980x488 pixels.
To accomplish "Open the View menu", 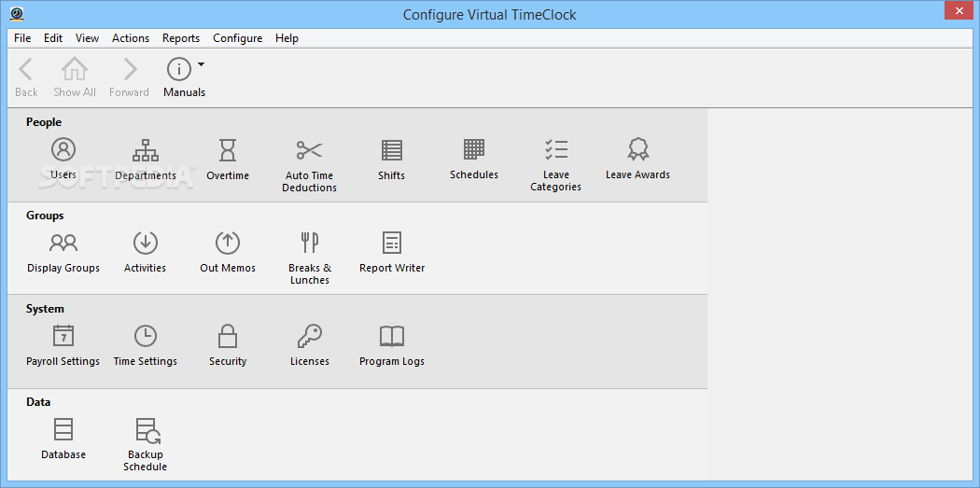I will coord(88,38).
